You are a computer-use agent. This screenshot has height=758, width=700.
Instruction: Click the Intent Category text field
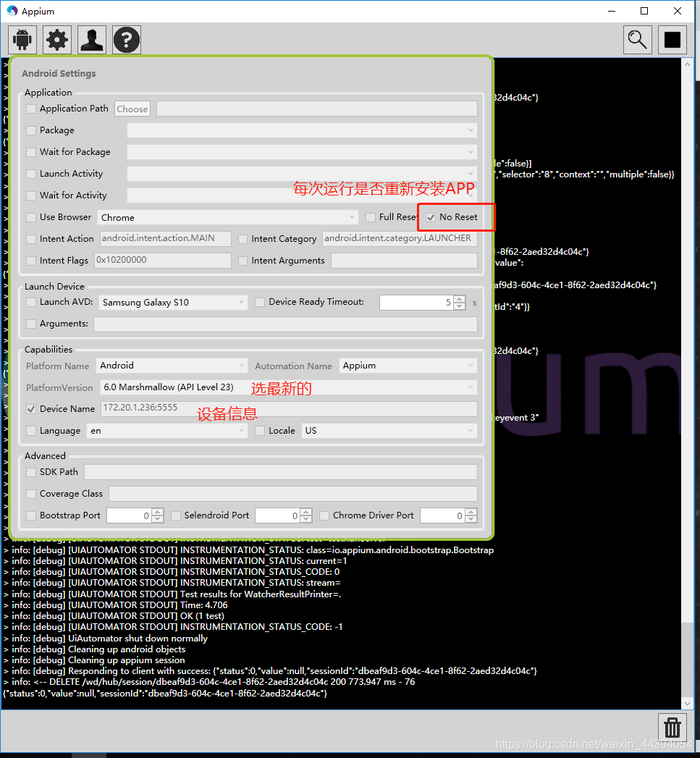click(400, 239)
